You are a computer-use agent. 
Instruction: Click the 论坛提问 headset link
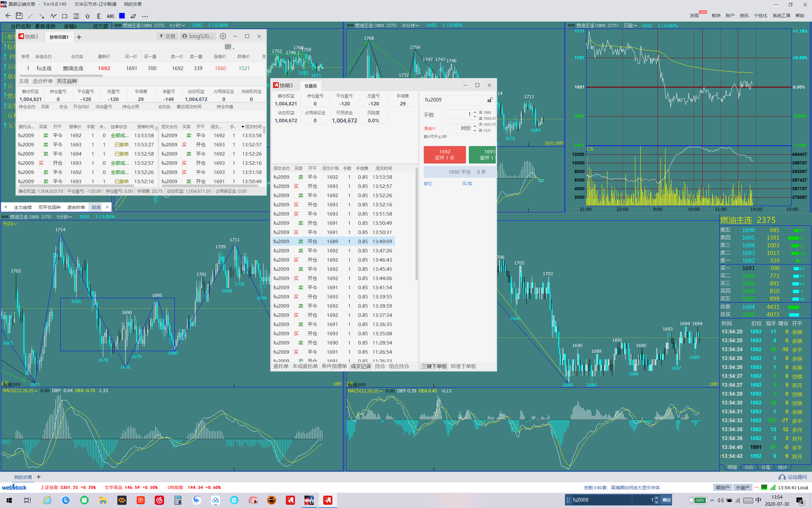point(793,477)
